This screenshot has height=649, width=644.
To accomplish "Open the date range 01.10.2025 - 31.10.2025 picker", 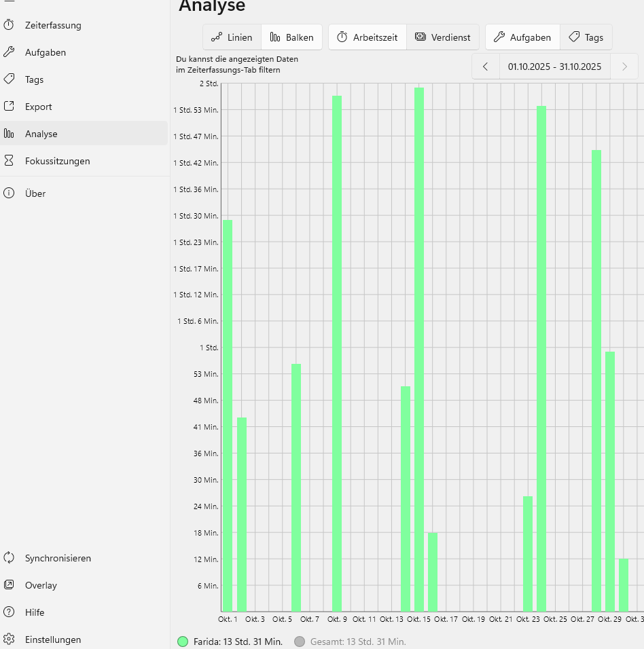I will [x=554, y=67].
